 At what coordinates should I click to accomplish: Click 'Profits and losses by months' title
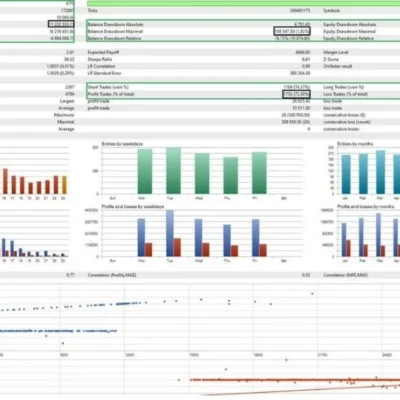pyautogui.click(x=366, y=207)
